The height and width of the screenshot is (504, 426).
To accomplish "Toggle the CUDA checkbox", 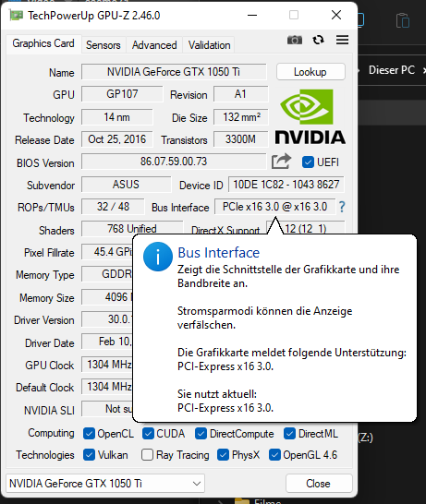I will tap(148, 434).
